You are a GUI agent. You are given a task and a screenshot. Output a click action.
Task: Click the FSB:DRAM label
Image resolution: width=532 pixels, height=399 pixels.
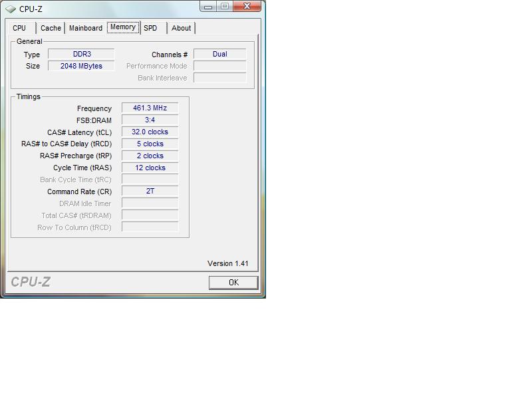click(94, 120)
